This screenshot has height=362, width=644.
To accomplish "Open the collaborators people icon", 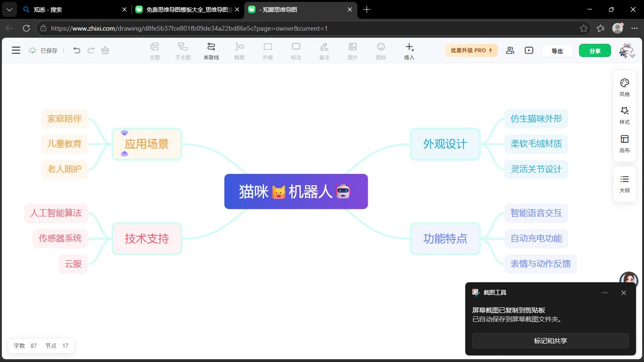I will click(x=510, y=50).
